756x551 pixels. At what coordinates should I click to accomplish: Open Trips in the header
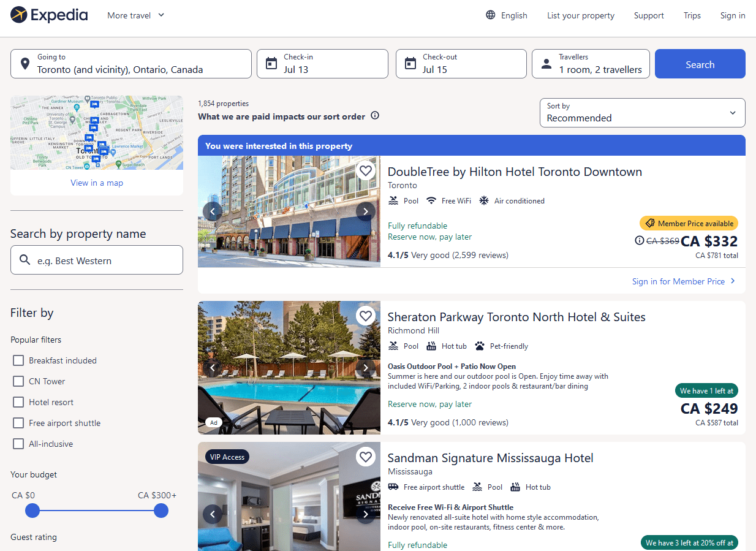click(692, 15)
